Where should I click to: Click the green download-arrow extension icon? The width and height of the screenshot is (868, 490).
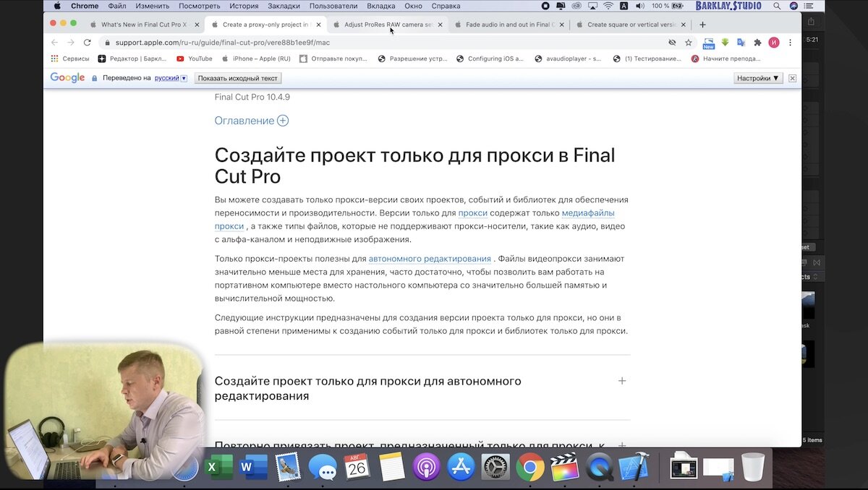tap(726, 43)
